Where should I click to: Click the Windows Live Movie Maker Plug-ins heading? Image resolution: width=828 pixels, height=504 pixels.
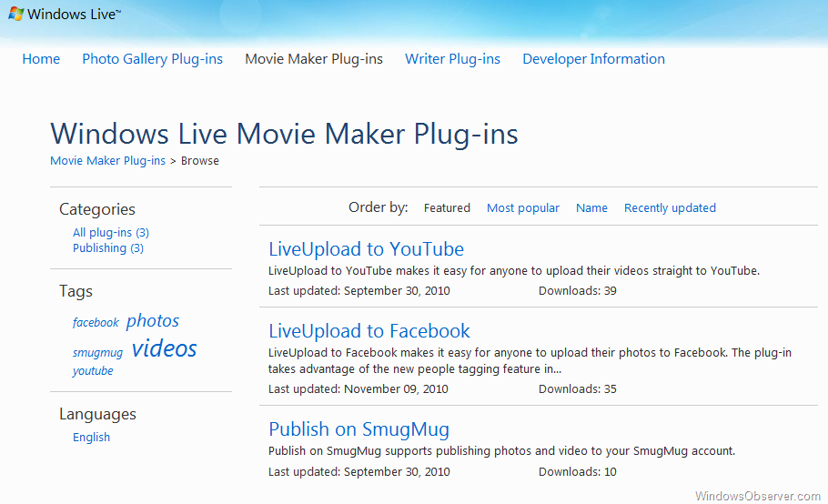284,134
